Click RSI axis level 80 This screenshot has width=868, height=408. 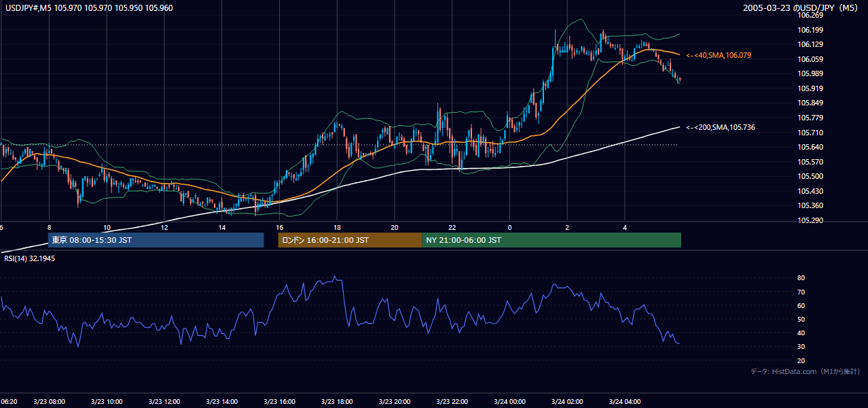coord(801,278)
